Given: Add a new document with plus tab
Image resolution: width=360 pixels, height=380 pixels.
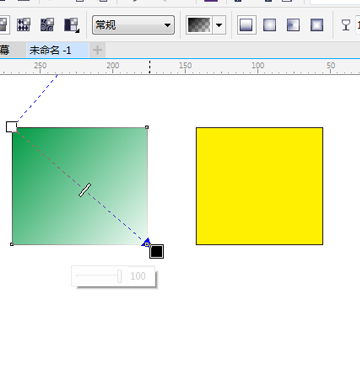Looking at the screenshot, I should pos(97,50).
